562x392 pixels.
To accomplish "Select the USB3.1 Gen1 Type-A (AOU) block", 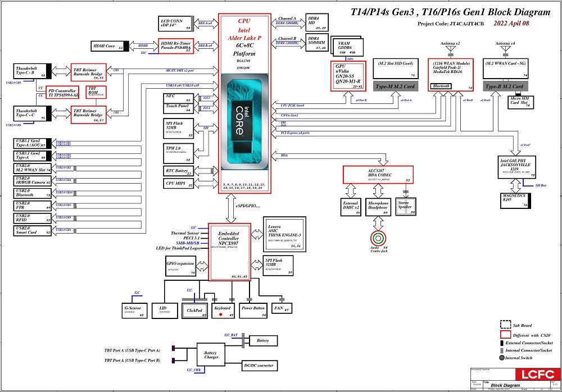I will click(x=32, y=143).
